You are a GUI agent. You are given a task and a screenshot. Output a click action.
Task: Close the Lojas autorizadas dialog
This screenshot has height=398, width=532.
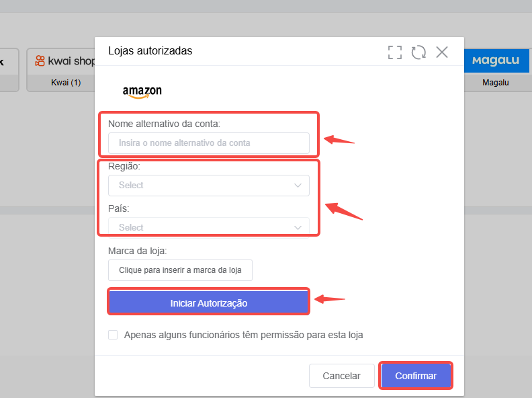pos(442,52)
